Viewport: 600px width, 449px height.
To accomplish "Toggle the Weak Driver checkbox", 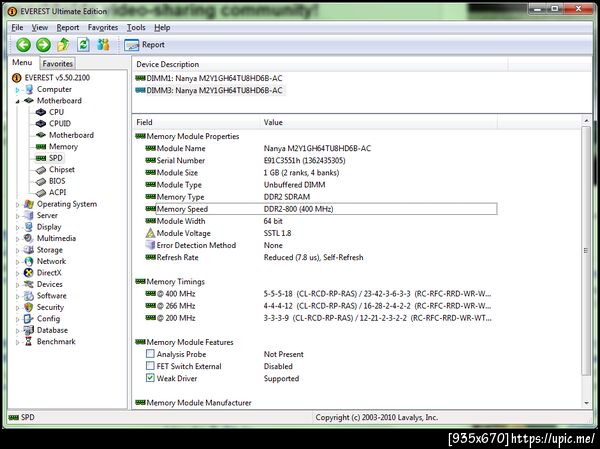I will (x=150, y=378).
